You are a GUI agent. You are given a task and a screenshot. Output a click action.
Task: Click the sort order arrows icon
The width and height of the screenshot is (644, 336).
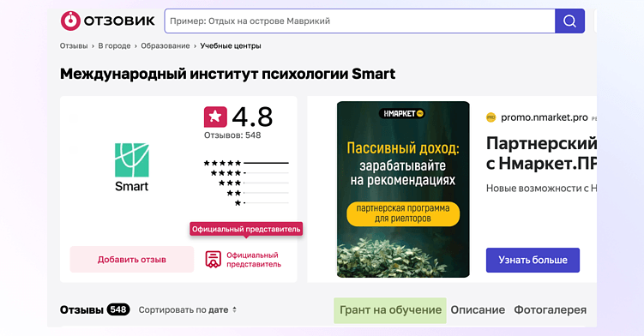[234, 309]
